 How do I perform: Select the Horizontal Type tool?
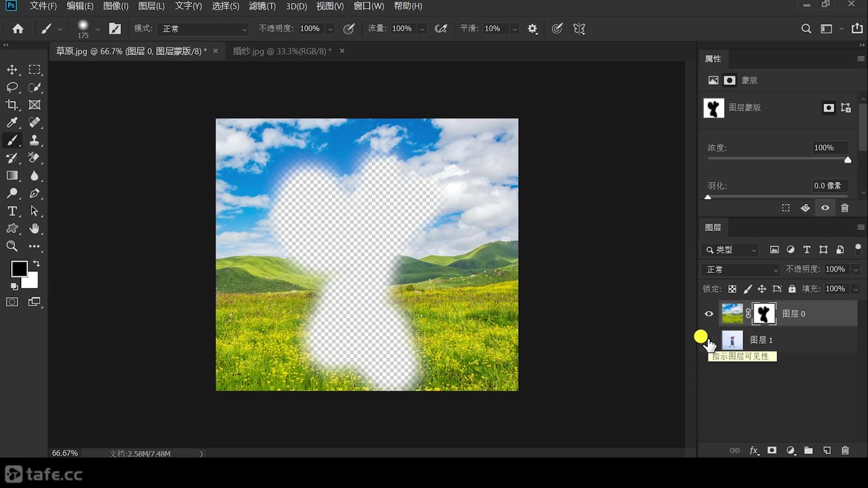12,211
